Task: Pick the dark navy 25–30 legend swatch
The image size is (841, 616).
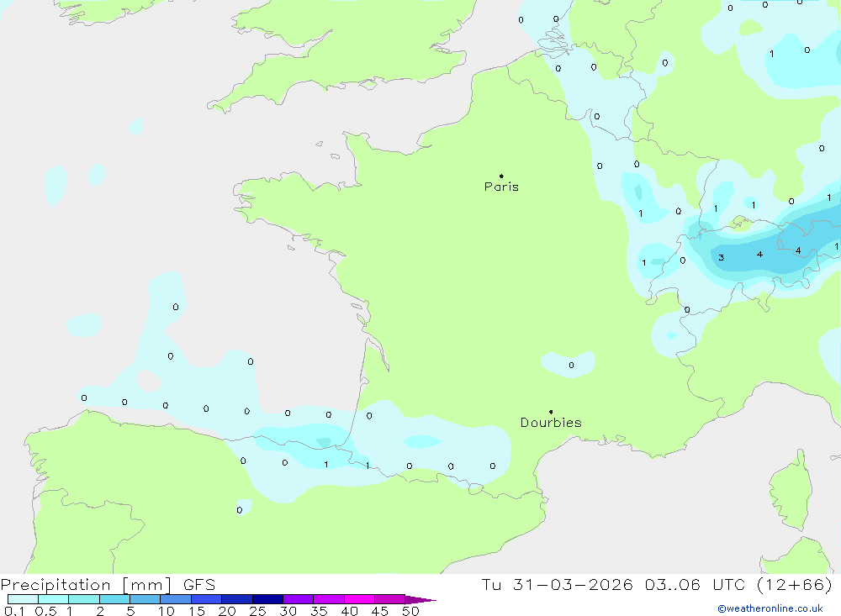Action: pos(267,599)
